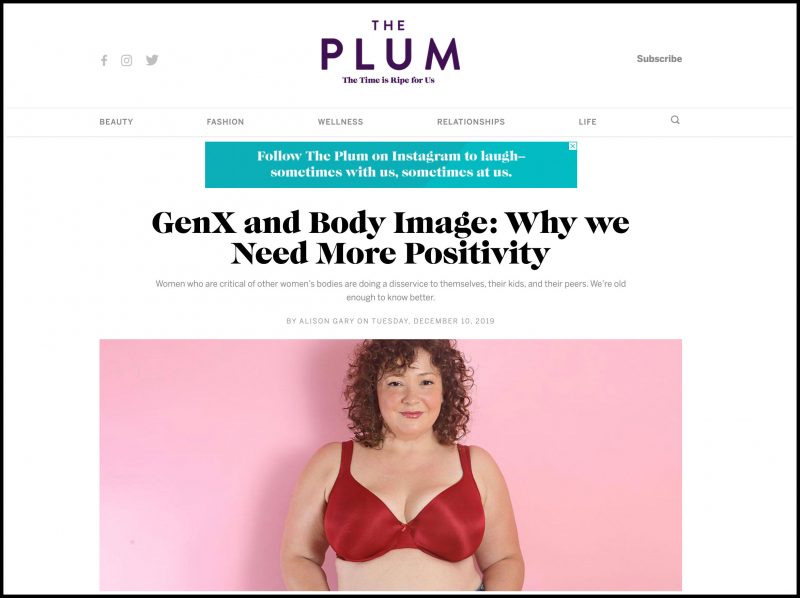The width and height of the screenshot is (800, 598).
Task: Click author name Alison Gary
Action: pos(327,321)
